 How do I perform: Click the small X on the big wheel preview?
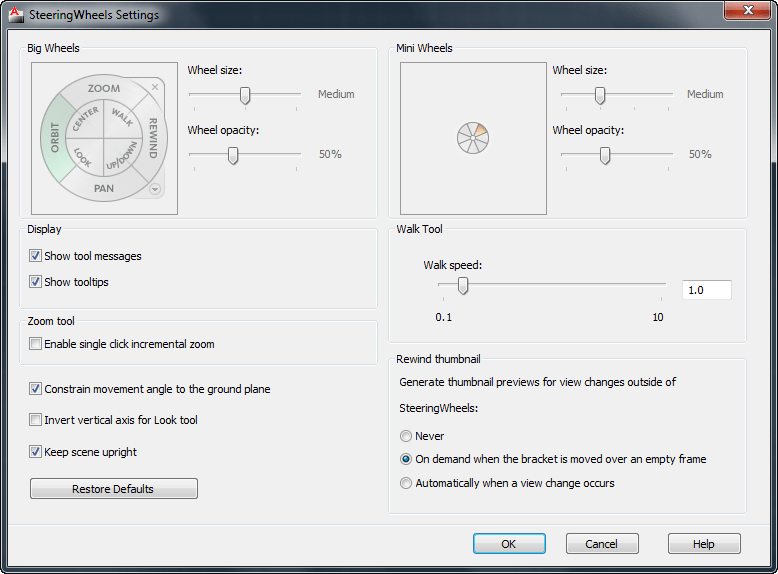point(155,87)
